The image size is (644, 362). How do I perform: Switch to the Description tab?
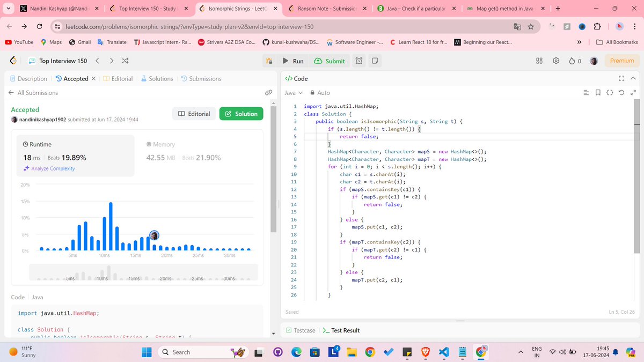(29, 78)
